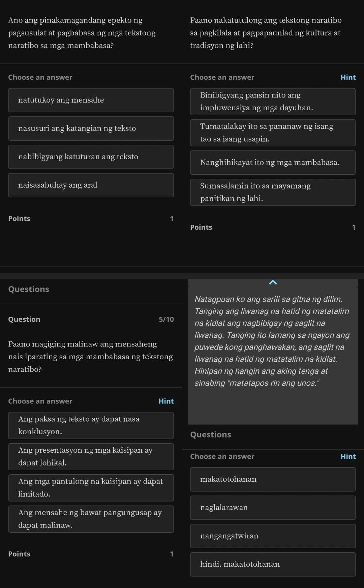Choose 'Binibigyang pansin nito ang impluwensiya' answer

tap(273, 102)
